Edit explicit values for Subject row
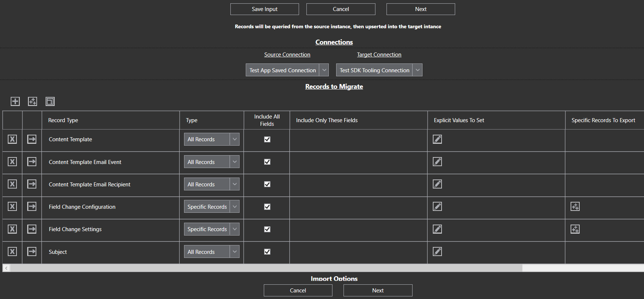Viewport: 644px width, 299px height. tap(437, 252)
